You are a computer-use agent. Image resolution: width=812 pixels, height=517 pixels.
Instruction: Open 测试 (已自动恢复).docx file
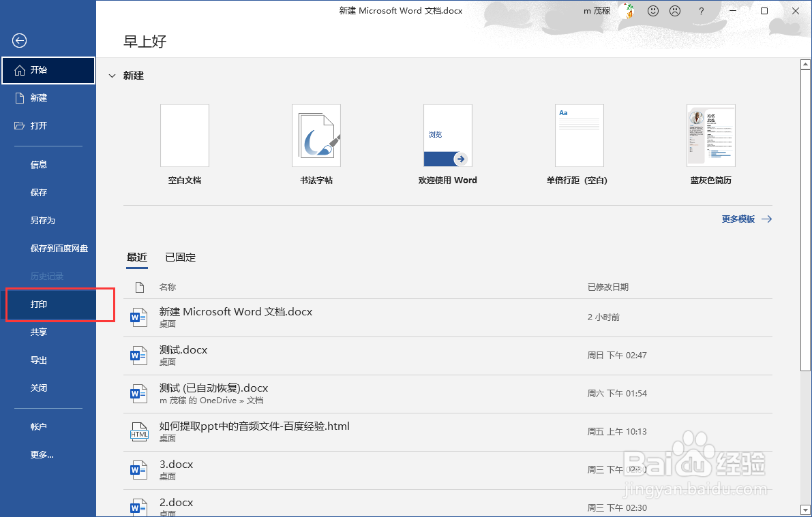coord(448,394)
